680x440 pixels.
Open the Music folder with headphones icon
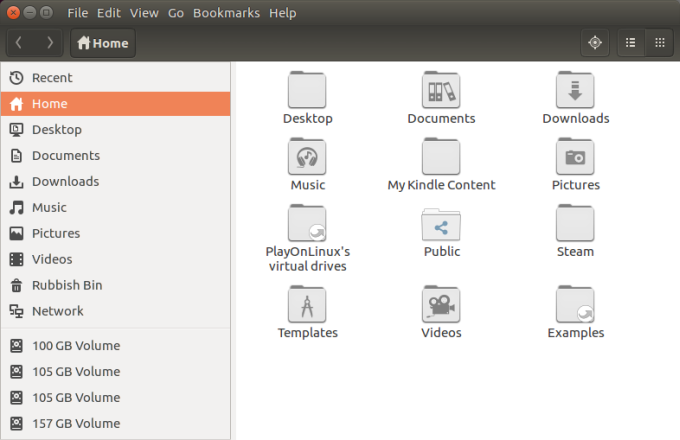[307, 156]
